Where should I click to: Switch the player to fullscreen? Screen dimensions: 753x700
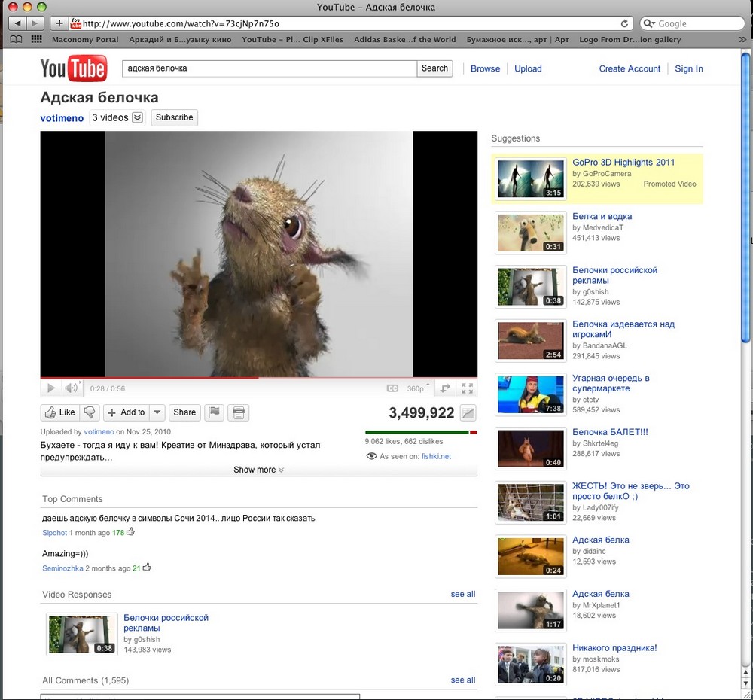468,388
